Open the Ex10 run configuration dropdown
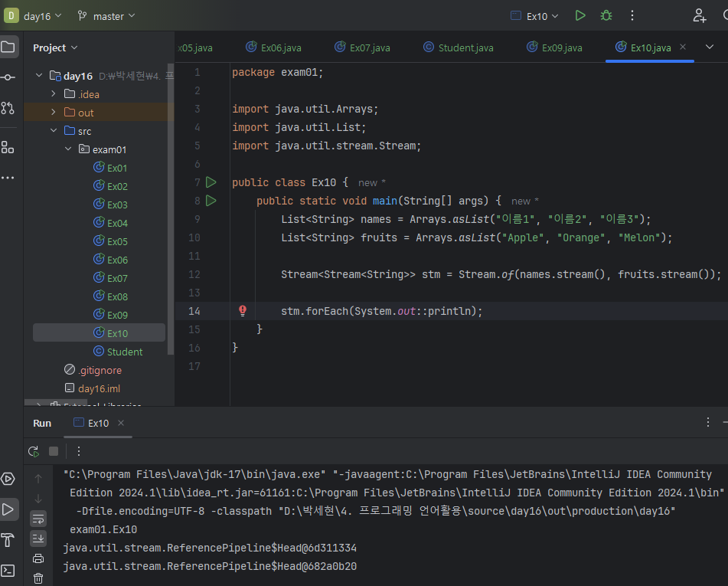This screenshot has height=586, width=728. pos(535,16)
